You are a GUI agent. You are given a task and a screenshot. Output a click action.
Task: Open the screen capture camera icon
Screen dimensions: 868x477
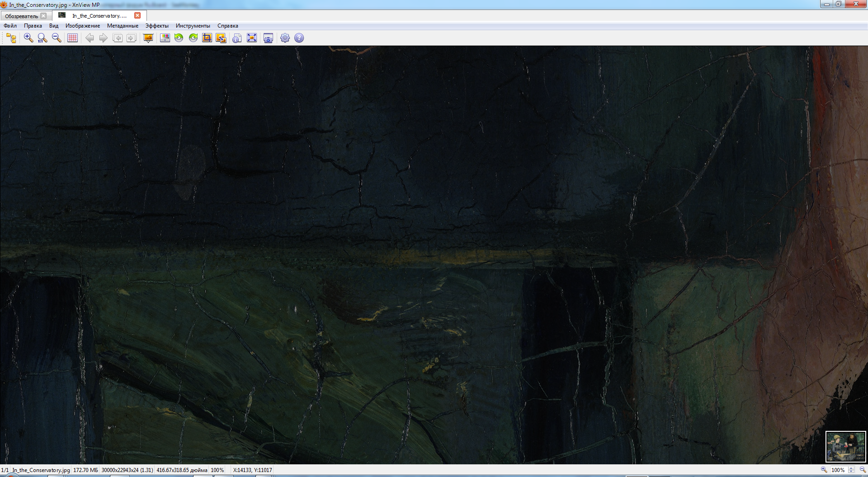pos(268,38)
